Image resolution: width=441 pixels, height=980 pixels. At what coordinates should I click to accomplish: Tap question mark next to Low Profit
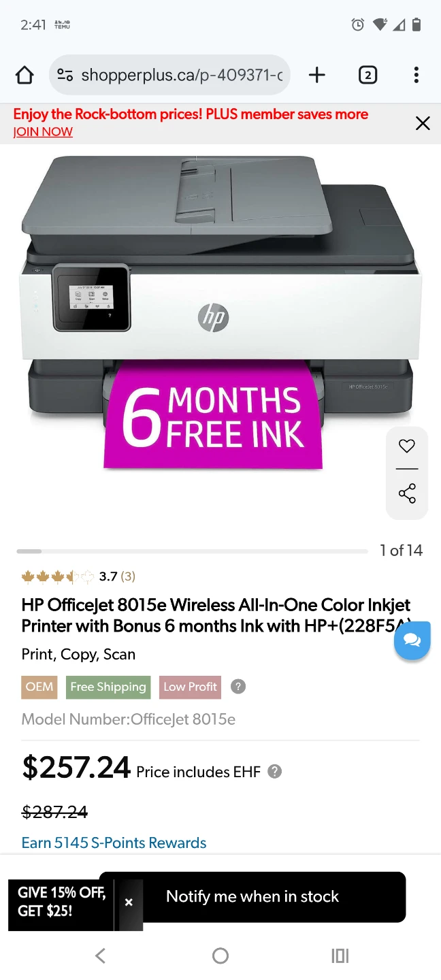(238, 687)
